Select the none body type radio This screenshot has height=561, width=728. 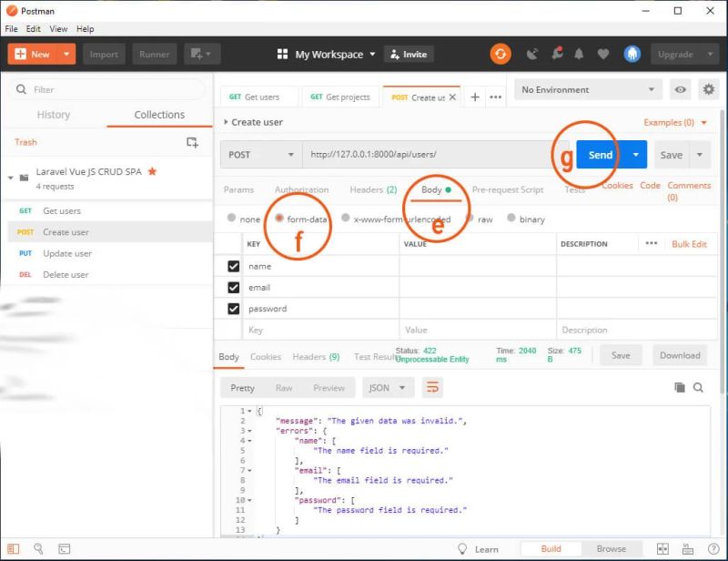tap(231, 218)
